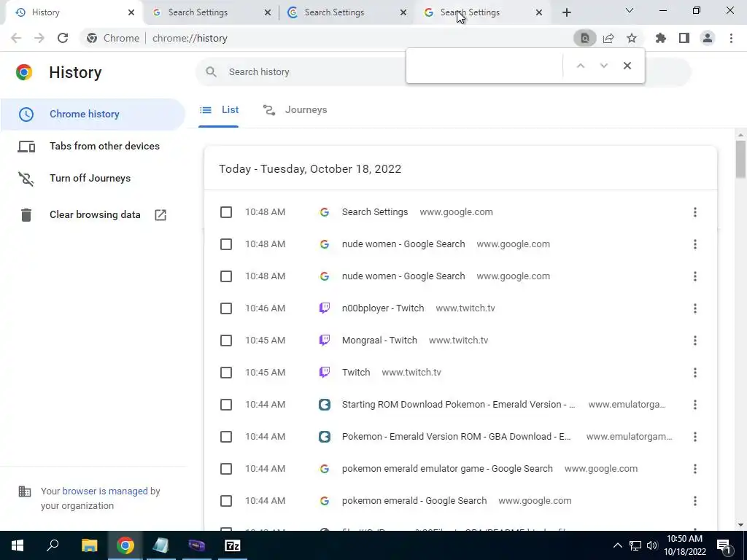Open Search Settings history entry link
Screen dimensions: 747x560
tap(374, 212)
